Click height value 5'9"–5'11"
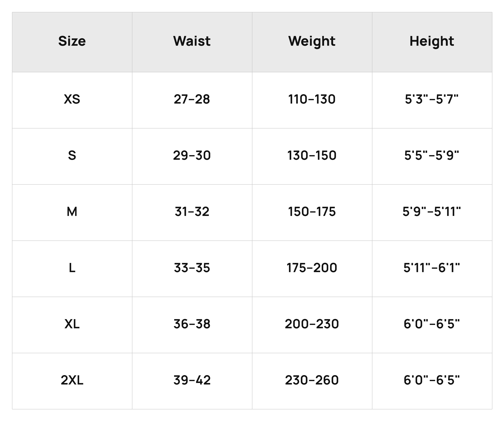Screen dimensions: 504x421 [x=432, y=211]
